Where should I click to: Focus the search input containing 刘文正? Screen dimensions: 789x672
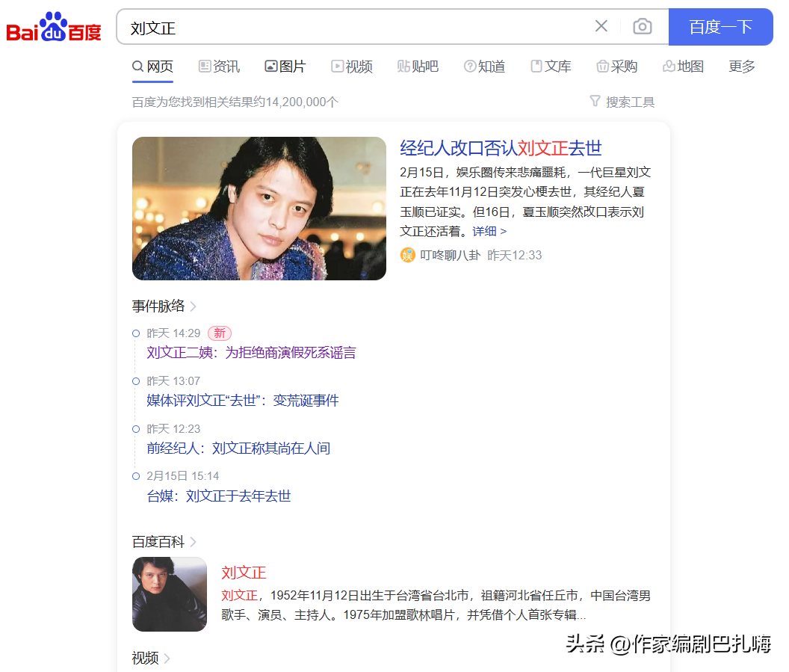pos(352,27)
